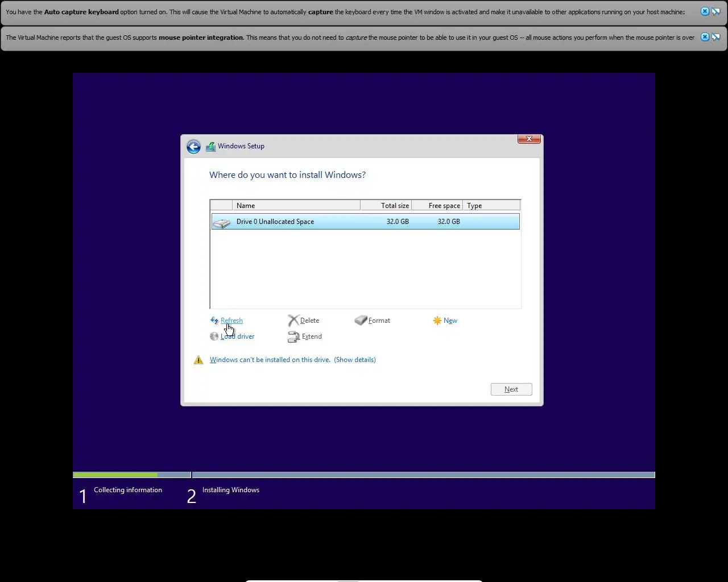Click the yellow warning triangle icon

pyautogui.click(x=198, y=360)
